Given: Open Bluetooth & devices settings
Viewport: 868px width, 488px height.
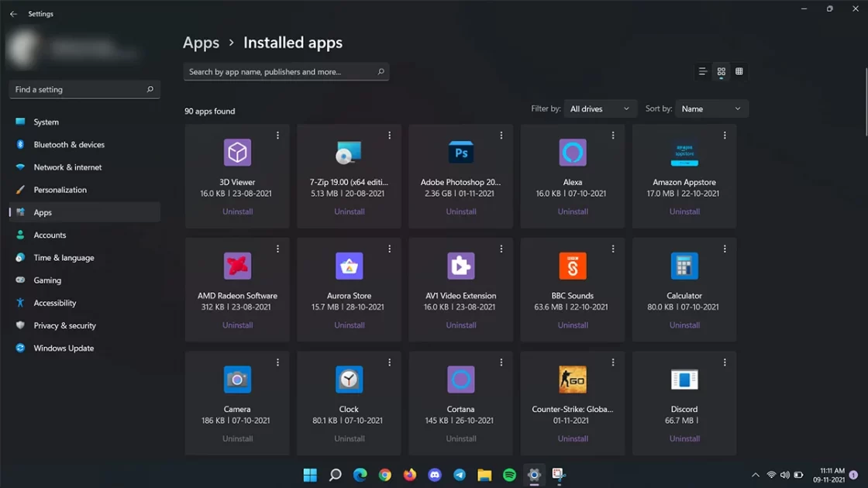Looking at the screenshot, I should coord(69,145).
